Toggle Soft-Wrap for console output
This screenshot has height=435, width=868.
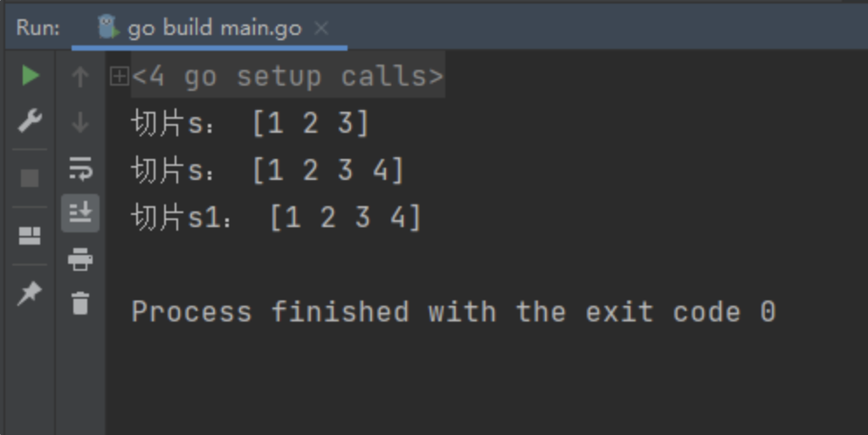80,169
